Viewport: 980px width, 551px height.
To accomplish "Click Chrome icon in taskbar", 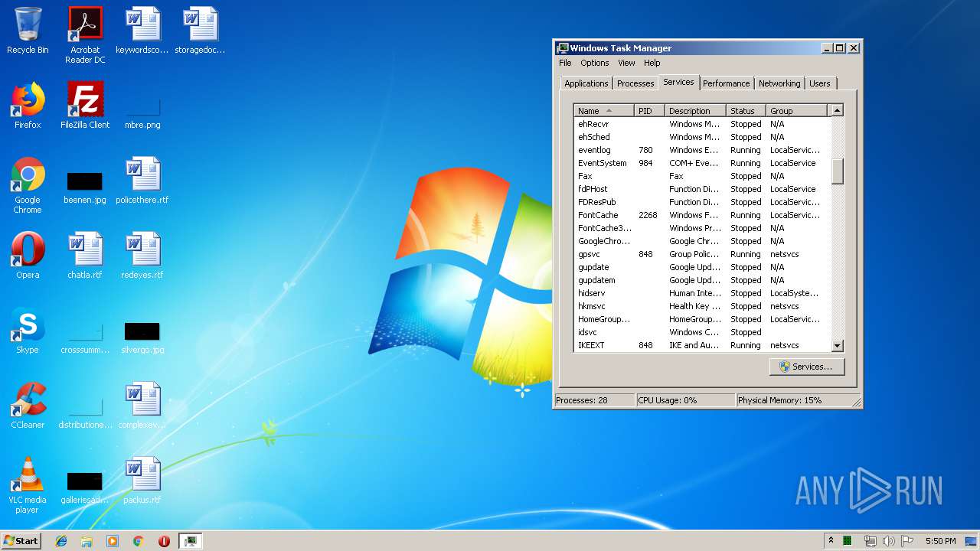I will [x=138, y=541].
